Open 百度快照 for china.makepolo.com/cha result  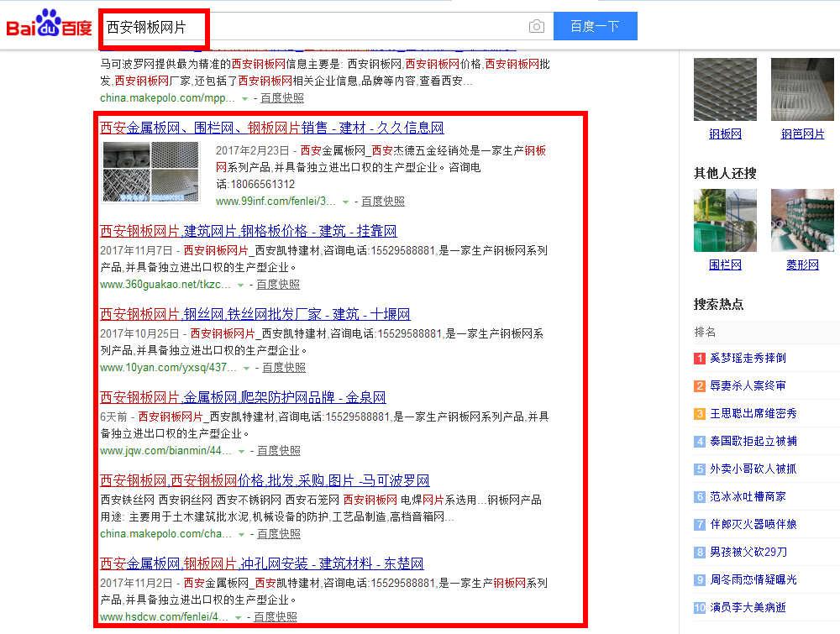pyautogui.click(x=279, y=534)
